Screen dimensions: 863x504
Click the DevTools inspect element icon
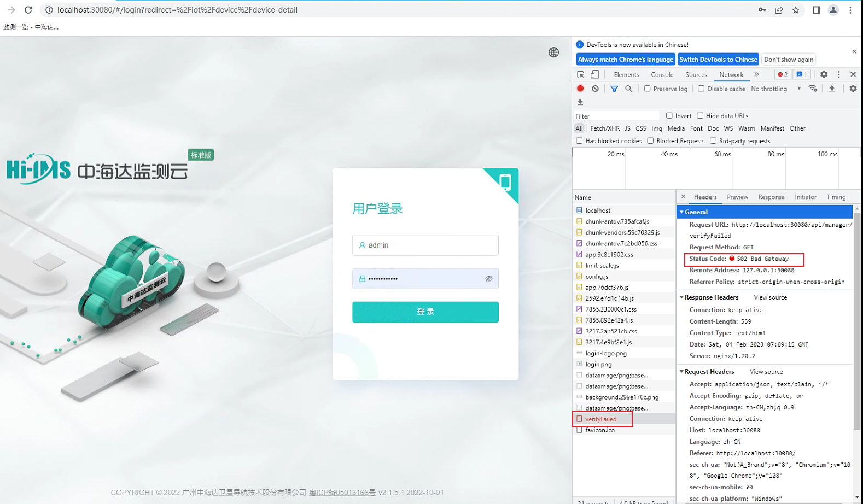tap(580, 74)
